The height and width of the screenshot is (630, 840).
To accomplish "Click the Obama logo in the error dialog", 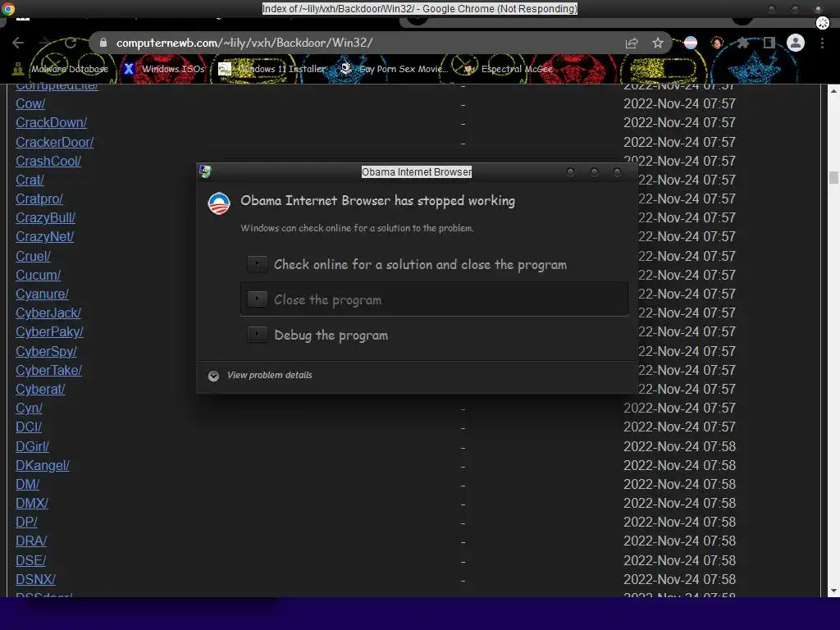I will click(x=219, y=203).
